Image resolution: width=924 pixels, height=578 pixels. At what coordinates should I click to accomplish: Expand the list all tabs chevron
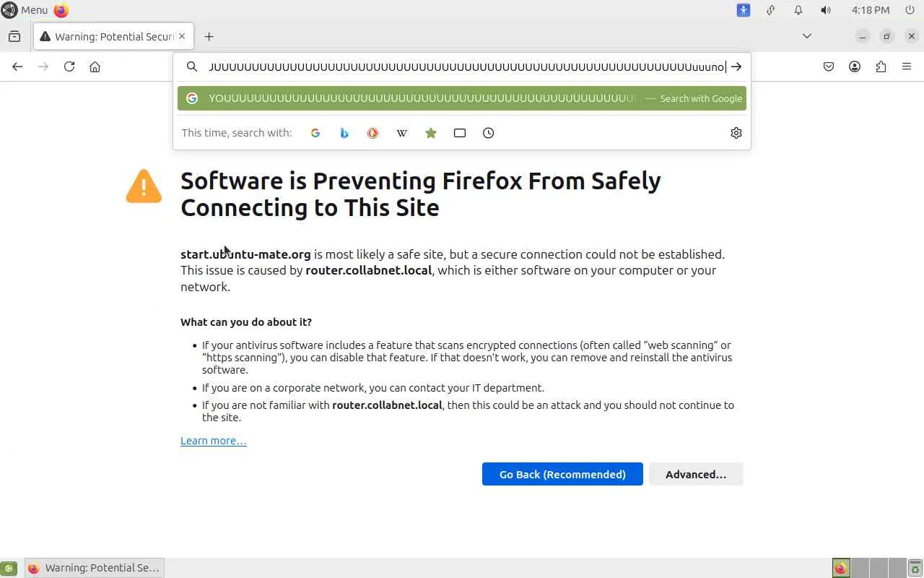coord(807,36)
